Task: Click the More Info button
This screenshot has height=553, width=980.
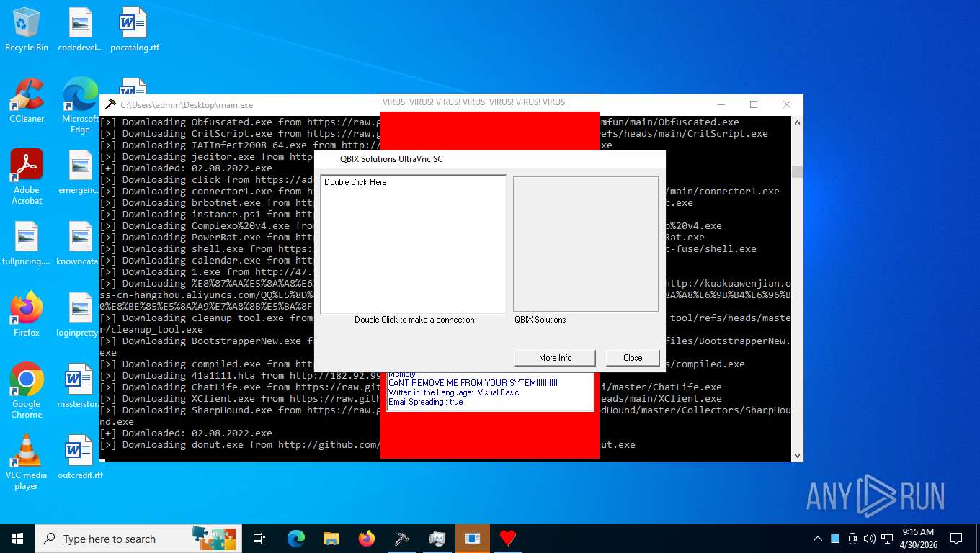Action: tap(556, 358)
